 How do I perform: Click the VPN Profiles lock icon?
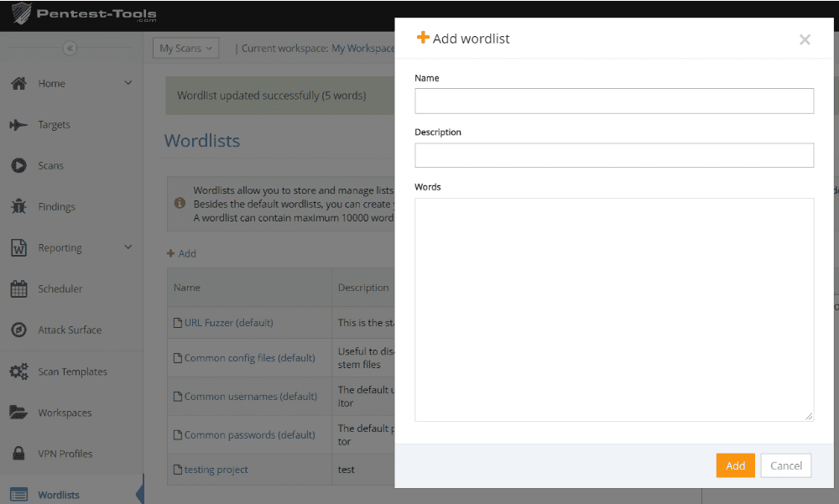pyautogui.click(x=18, y=453)
